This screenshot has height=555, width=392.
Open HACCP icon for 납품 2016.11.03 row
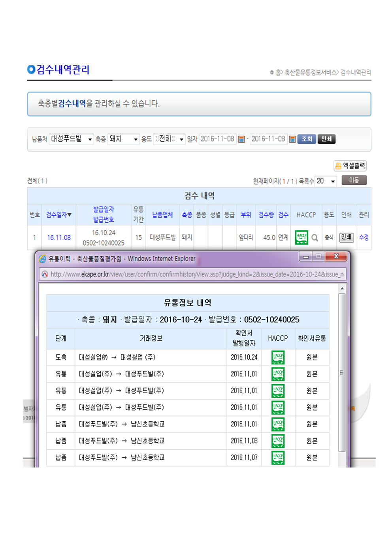(278, 441)
